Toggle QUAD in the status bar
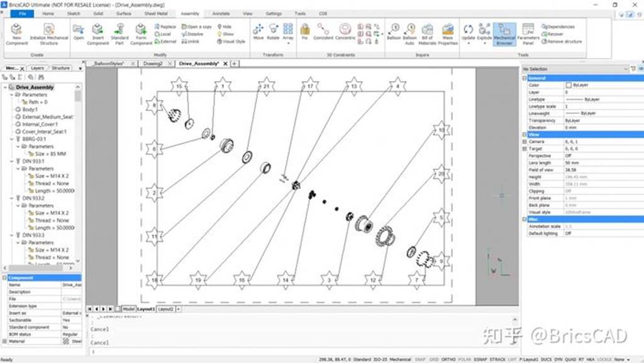Screen dimensions: 644x363 [570, 359]
